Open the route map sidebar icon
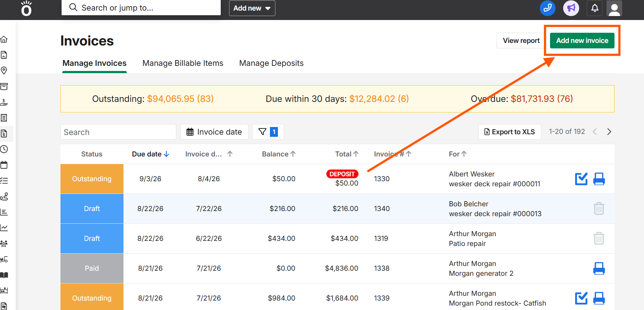 4,196
